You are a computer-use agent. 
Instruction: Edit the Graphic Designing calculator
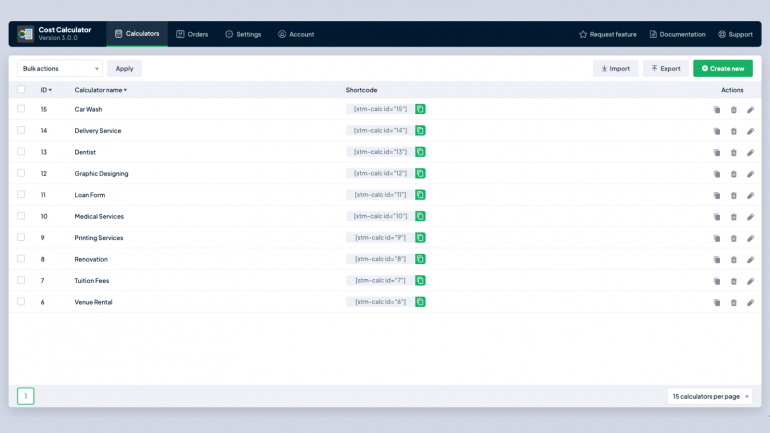click(x=751, y=174)
